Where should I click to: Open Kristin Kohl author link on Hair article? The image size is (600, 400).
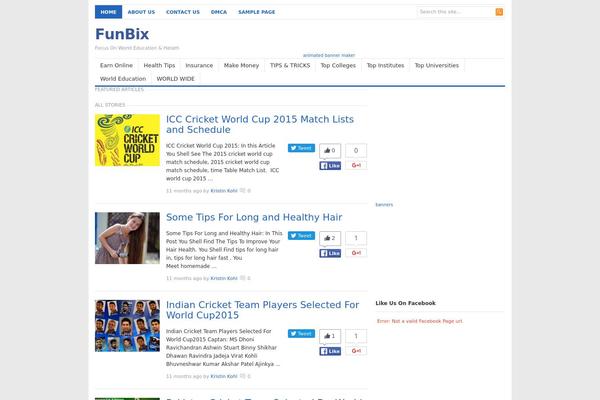click(224, 278)
